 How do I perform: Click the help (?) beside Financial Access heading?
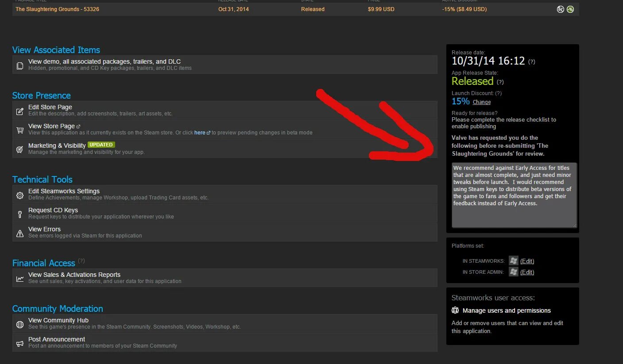pos(81,261)
